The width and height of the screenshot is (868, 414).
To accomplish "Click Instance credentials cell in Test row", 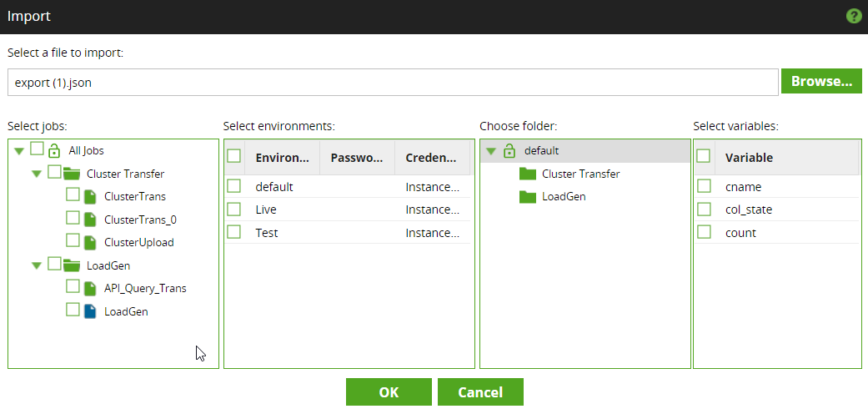I will coord(433,233).
